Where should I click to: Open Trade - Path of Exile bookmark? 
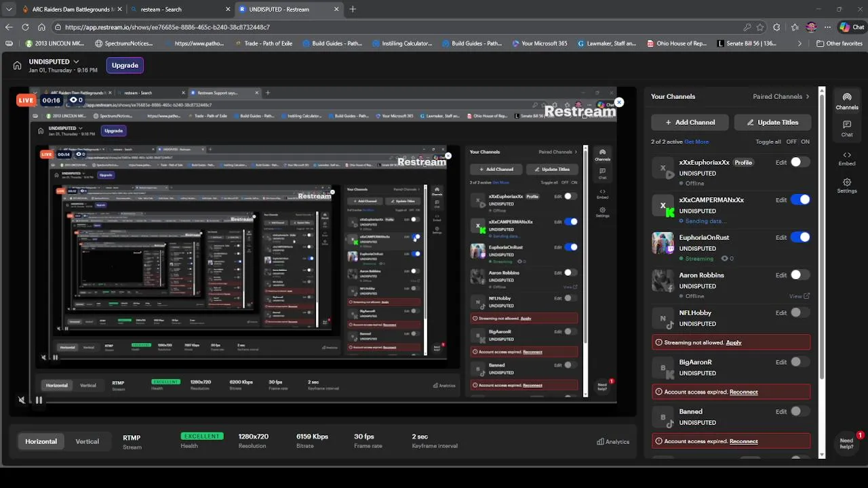click(x=263, y=43)
